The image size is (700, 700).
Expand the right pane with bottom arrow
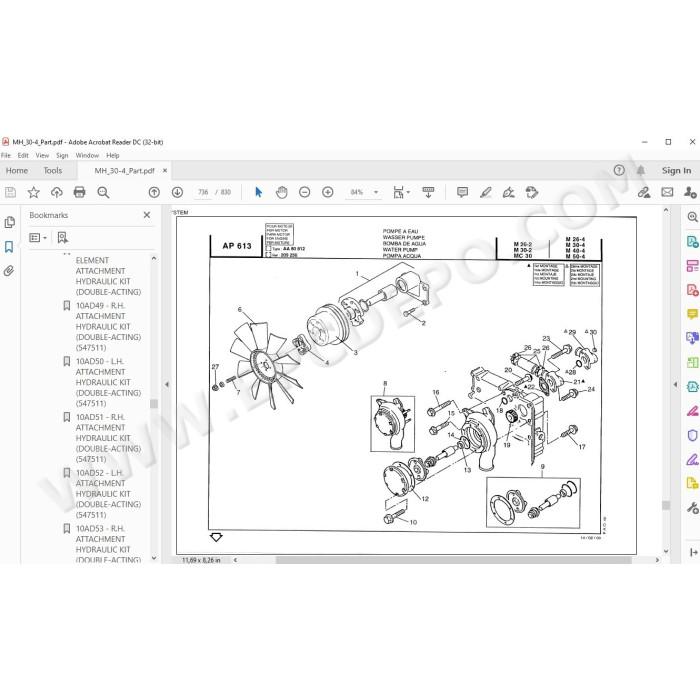click(693, 552)
